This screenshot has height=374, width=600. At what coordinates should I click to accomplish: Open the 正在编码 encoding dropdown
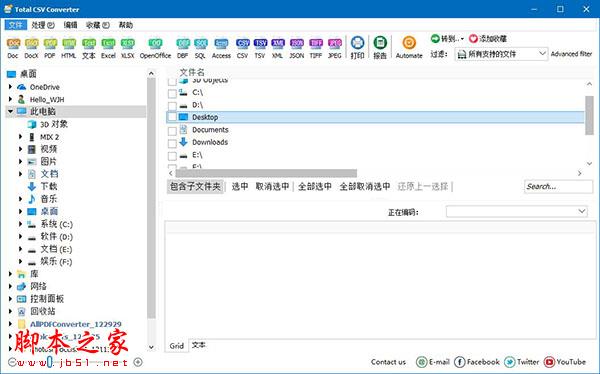click(517, 211)
